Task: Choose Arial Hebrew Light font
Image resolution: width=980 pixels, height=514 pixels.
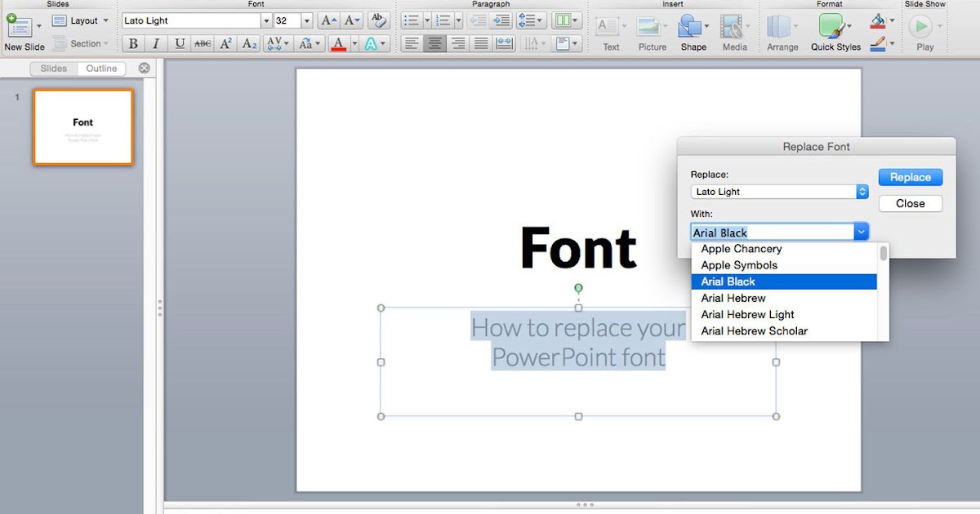Action: click(784, 314)
